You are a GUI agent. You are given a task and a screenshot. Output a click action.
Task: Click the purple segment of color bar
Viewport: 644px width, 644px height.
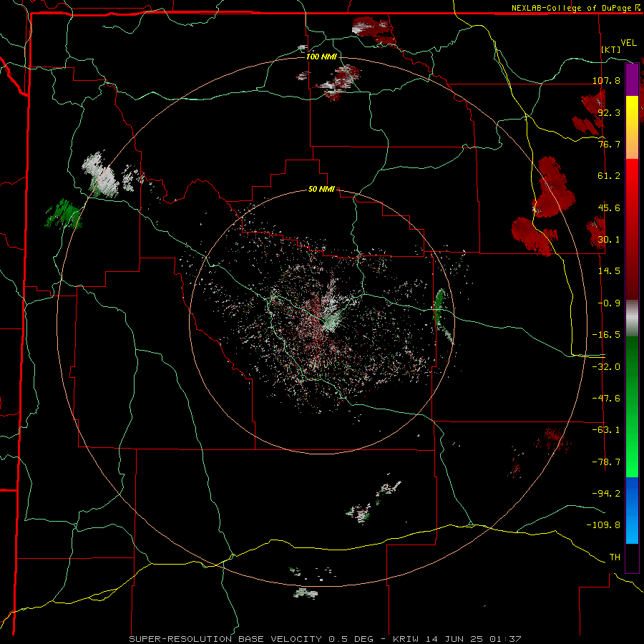(x=632, y=80)
